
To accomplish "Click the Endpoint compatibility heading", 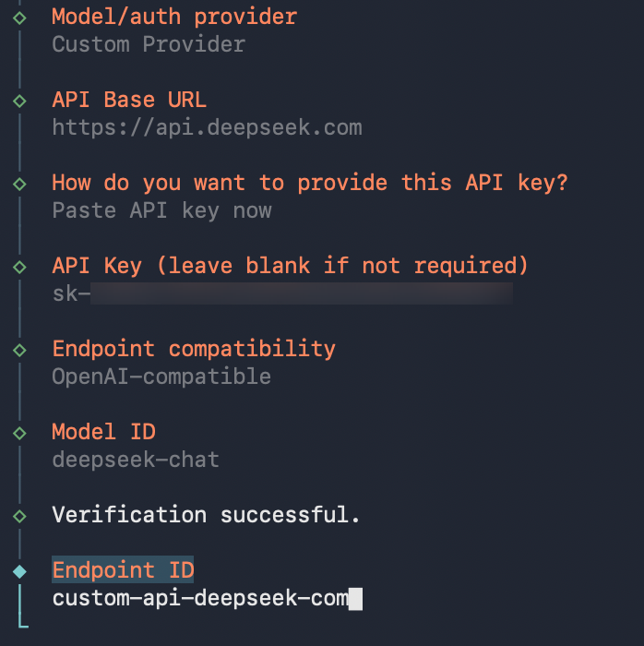I will 194,349.
